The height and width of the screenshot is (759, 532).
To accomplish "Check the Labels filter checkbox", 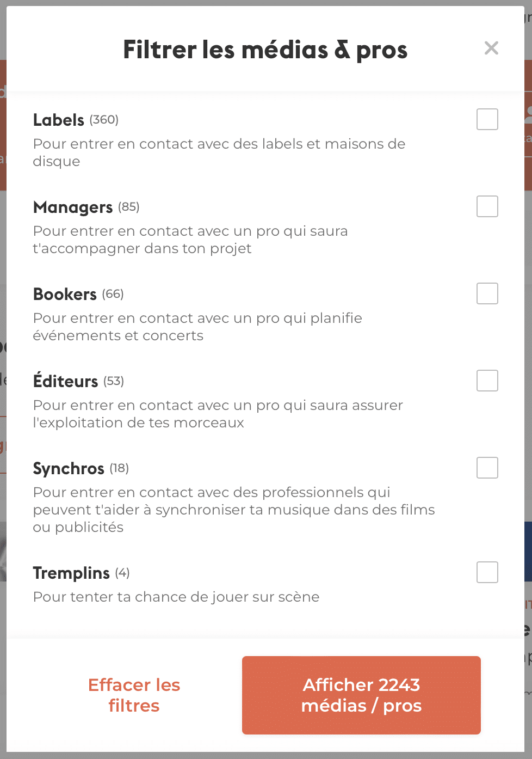I will pyautogui.click(x=487, y=119).
